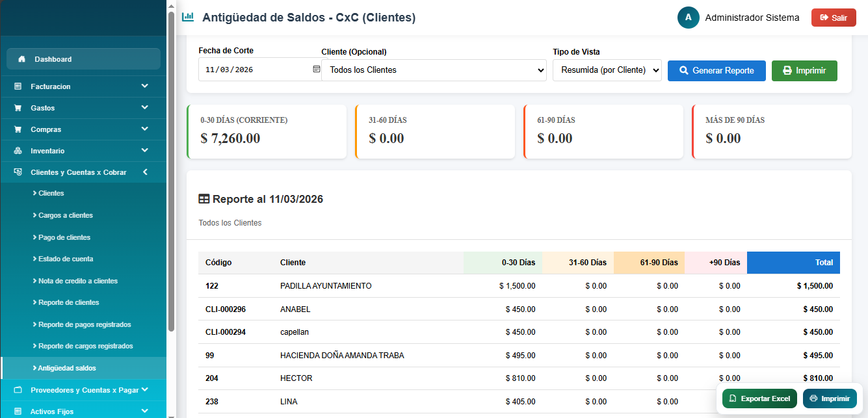Click the Dashboard home icon
Viewport: 868px width, 418px height.
pos(22,59)
